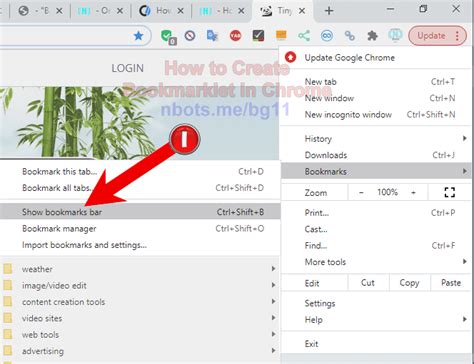Viewport: 474px width, 364px height.
Task: Toggle Show bookmarks bar
Action: [140, 212]
